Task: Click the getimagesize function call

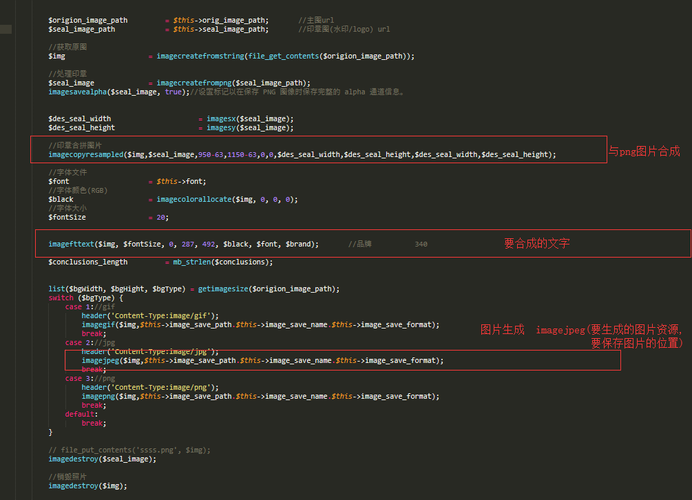Action: pos(269,289)
